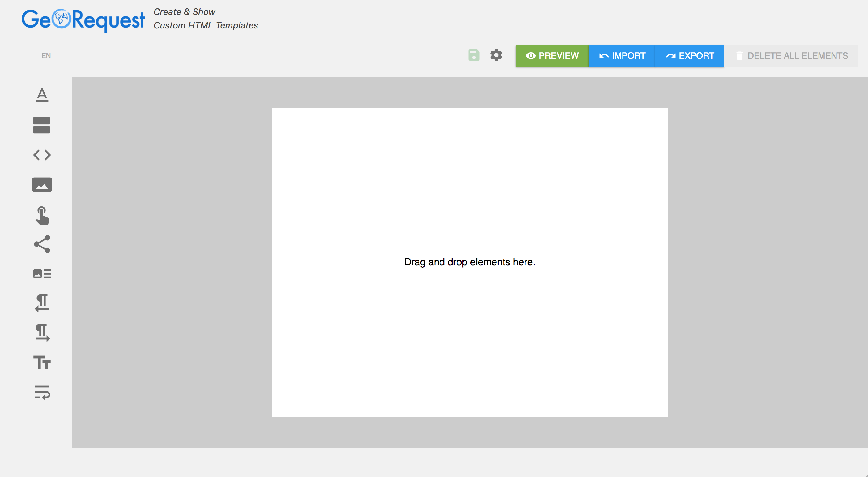Choose the Button touch element icon
Image resolution: width=868 pixels, height=477 pixels.
click(42, 216)
